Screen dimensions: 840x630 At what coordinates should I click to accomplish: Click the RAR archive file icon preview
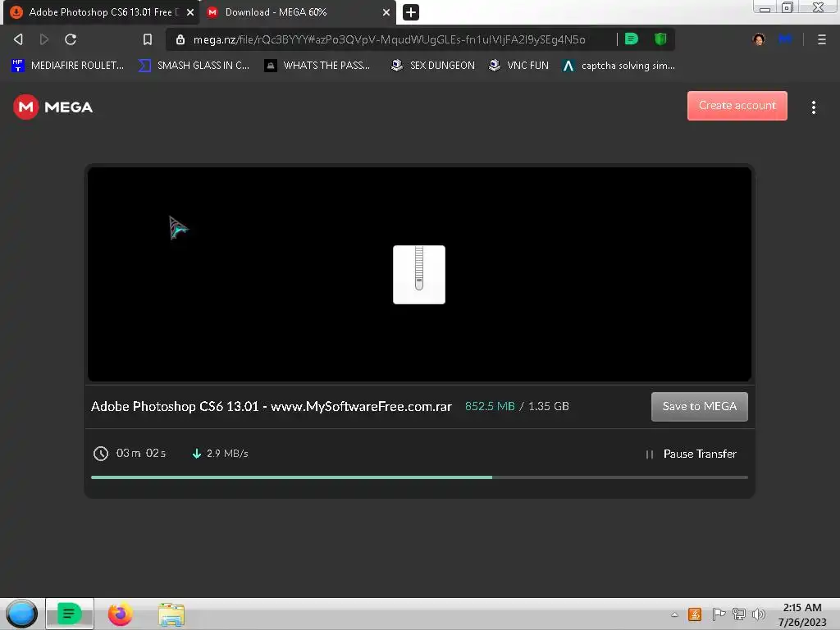click(x=419, y=274)
